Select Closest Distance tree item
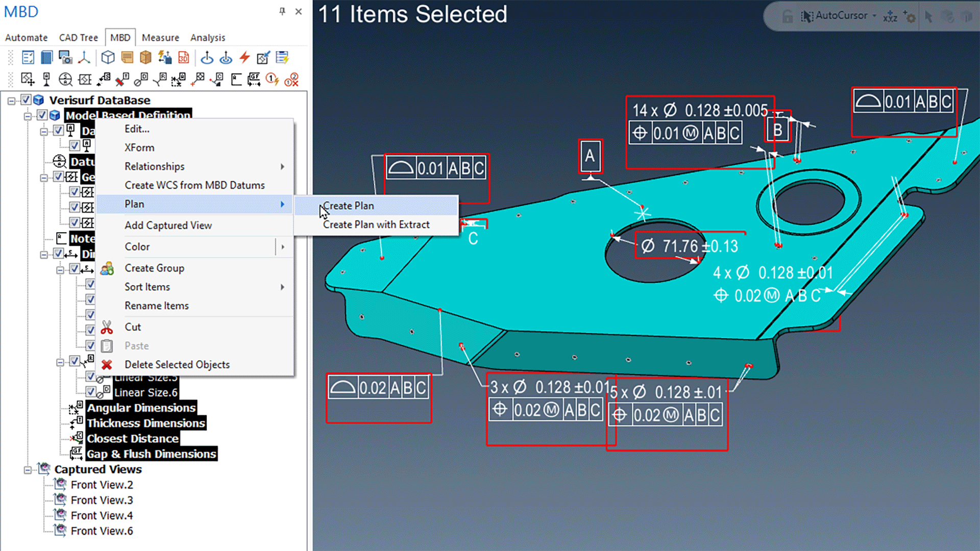 click(133, 438)
